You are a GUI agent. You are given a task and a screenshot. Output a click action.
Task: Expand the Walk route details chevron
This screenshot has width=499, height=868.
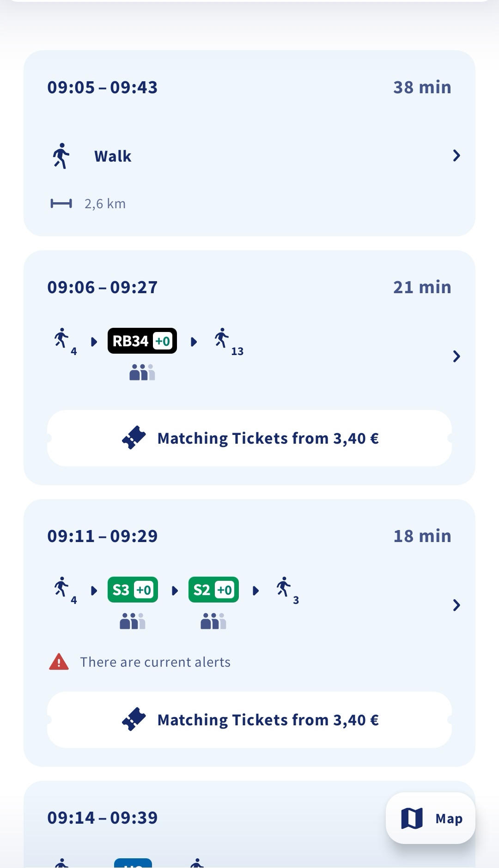(x=456, y=156)
